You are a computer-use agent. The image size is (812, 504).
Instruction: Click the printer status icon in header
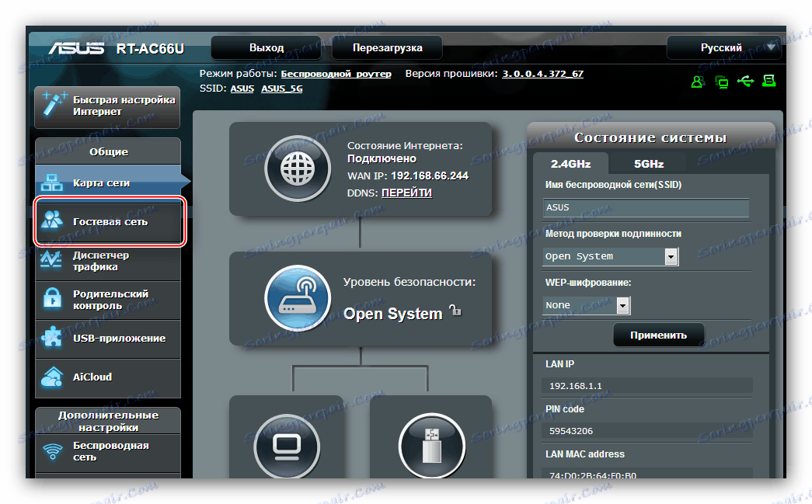click(x=769, y=81)
